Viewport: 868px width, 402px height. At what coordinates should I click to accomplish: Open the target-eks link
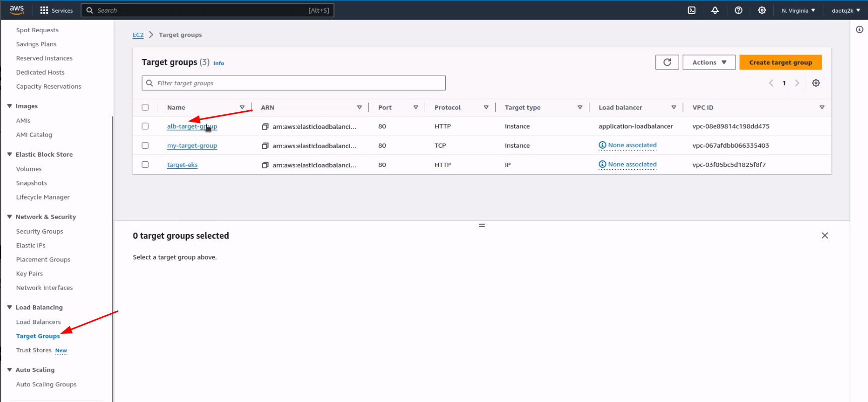[x=182, y=165]
